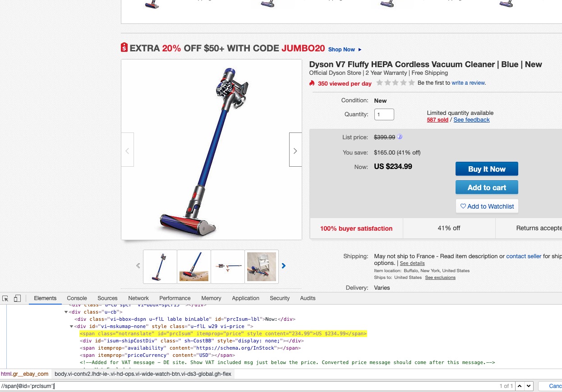Viewport: 562px width, 392px height.
Task: Toggle the device toolbar icon
Action: click(x=17, y=298)
